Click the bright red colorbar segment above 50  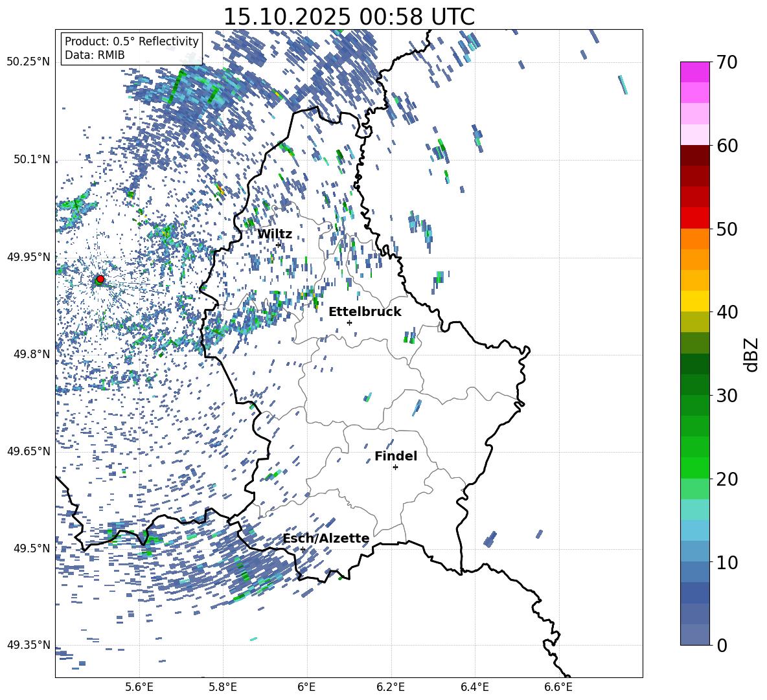694,218
